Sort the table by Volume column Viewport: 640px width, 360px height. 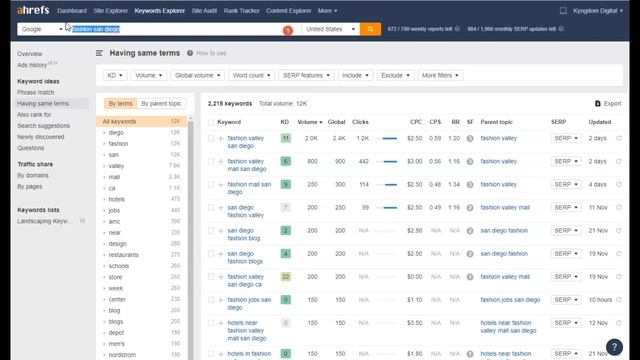pos(309,122)
